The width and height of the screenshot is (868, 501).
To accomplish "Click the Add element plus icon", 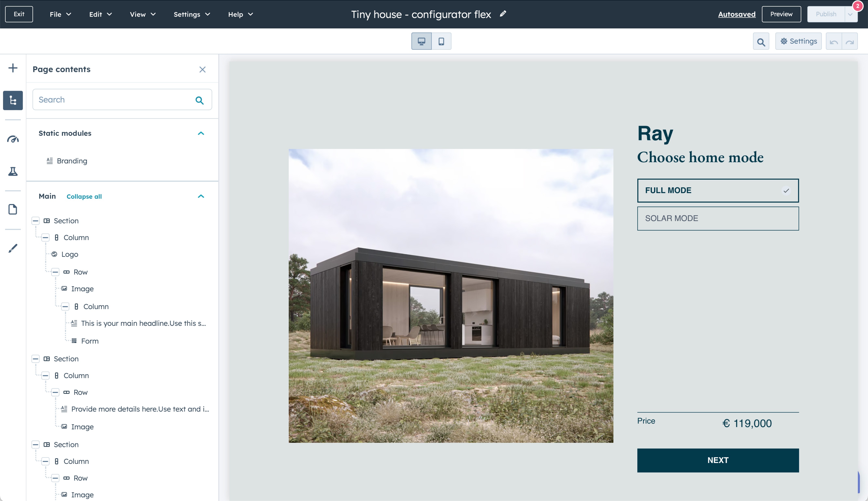I will pos(13,68).
